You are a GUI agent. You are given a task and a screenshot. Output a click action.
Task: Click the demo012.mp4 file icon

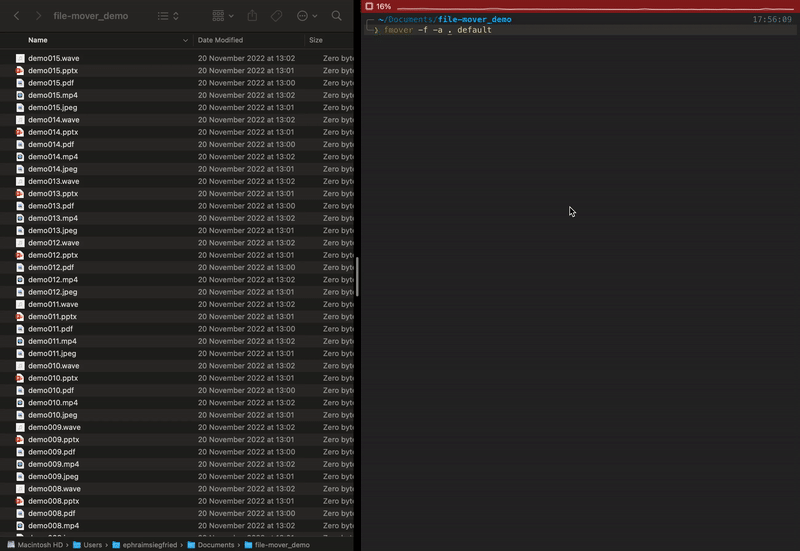click(20, 280)
